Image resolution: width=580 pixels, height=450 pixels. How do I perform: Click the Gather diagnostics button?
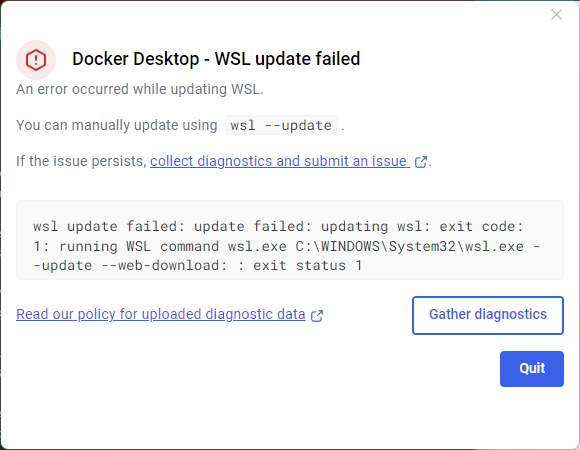coord(488,315)
